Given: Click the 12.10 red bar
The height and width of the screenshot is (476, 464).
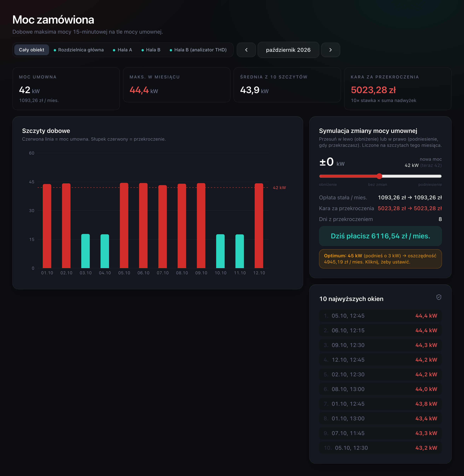Looking at the screenshot, I should click(x=259, y=226).
